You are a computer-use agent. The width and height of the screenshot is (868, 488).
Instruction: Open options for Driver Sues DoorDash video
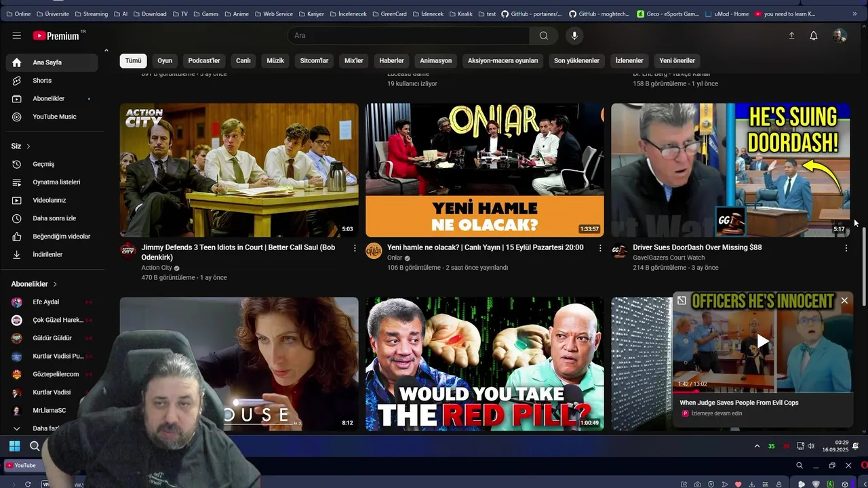tap(846, 248)
